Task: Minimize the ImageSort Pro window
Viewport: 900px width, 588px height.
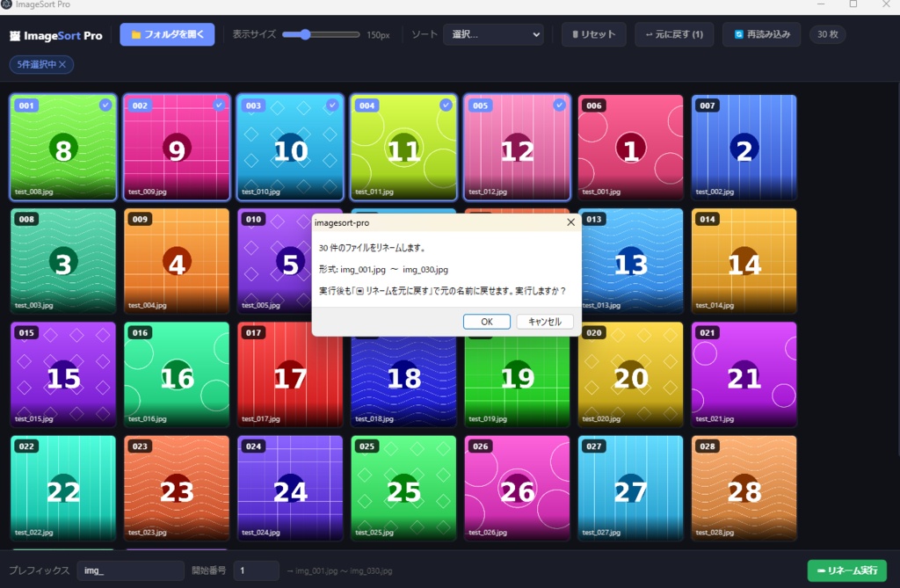Action: pyautogui.click(x=821, y=4)
